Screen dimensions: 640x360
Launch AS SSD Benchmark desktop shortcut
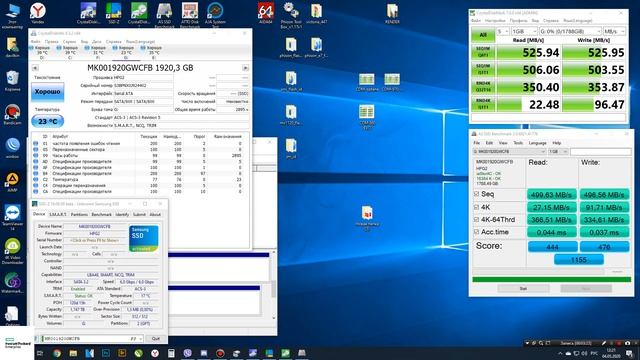point(164,14)
